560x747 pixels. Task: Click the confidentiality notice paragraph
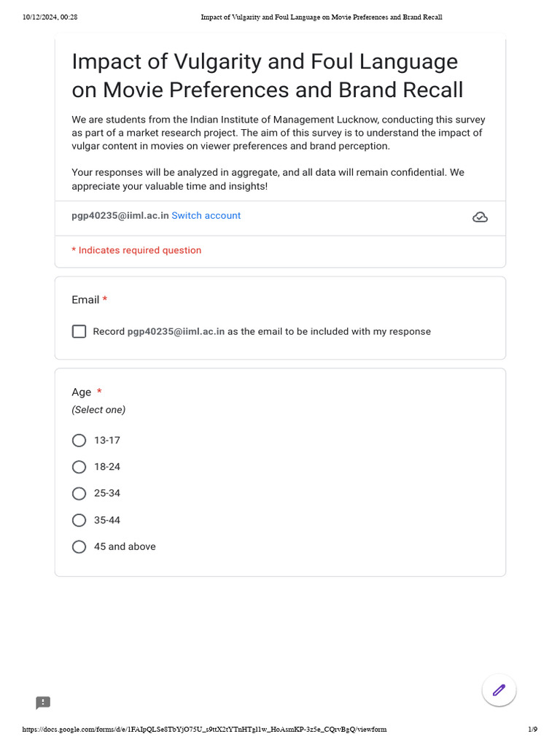268,179
